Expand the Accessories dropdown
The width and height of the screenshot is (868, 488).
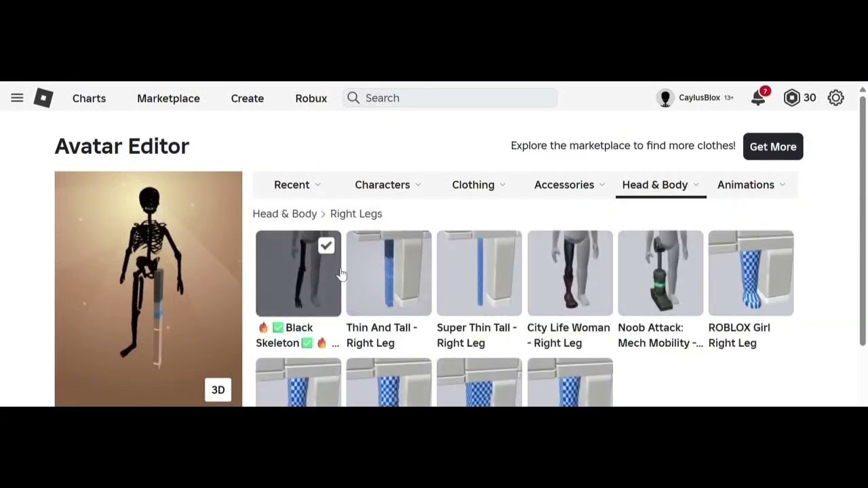pos(570,185)
